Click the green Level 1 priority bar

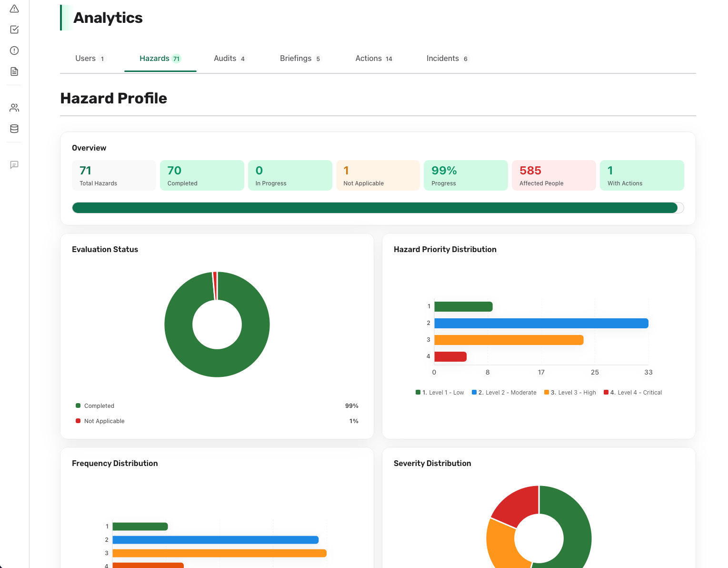tap(463, 306)
